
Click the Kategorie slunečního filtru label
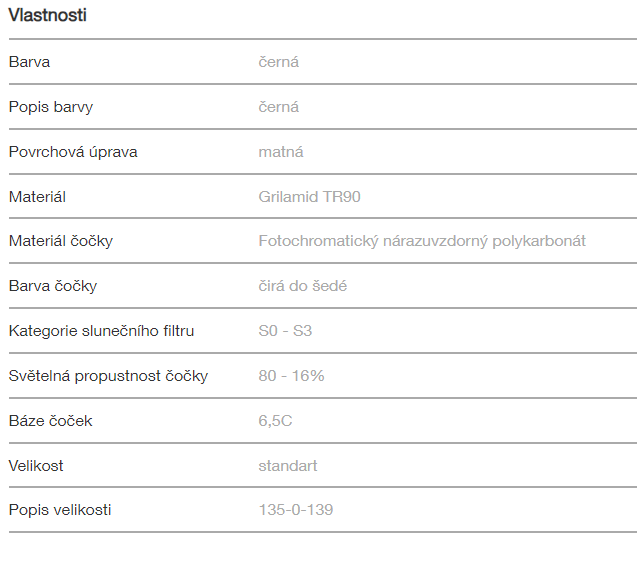(x=101, y=331)
